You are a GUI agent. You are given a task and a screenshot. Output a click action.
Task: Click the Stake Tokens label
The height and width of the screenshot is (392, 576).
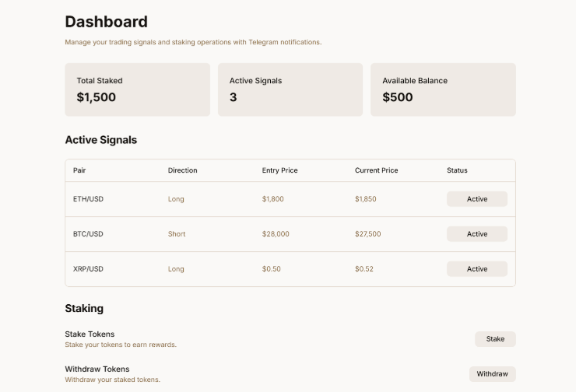point(90,334)
